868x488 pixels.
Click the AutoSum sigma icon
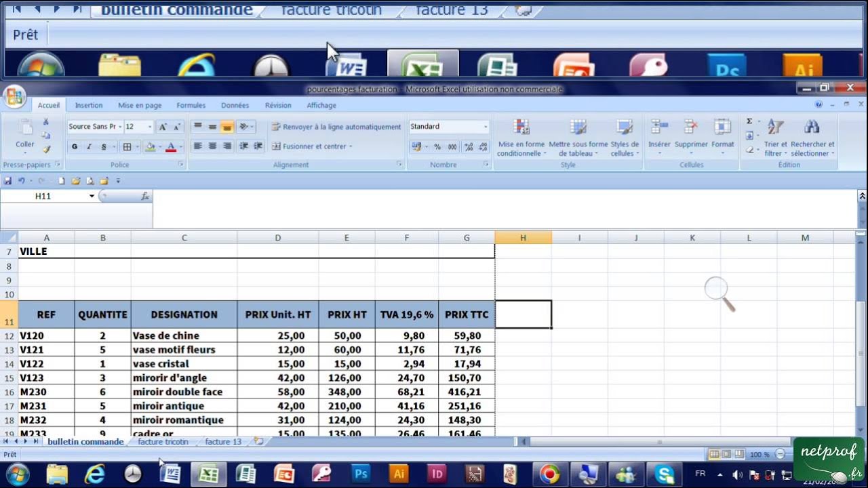pos(749,121)
